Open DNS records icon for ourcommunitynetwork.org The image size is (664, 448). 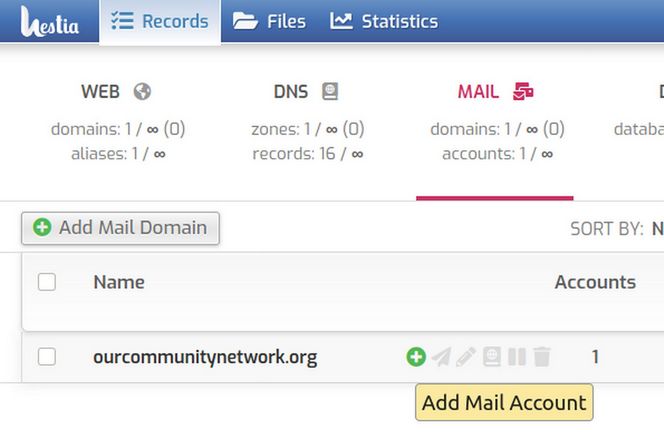pos(492,357)
